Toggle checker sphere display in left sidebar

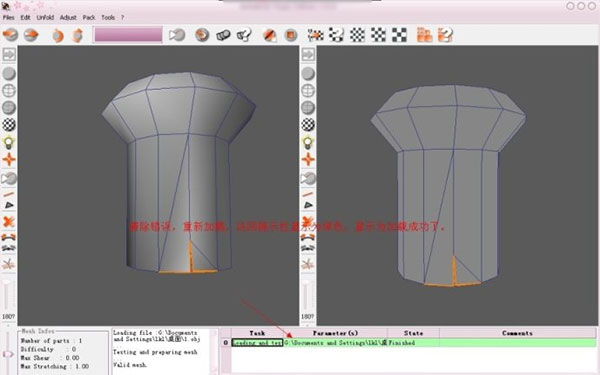coord(9,125)
